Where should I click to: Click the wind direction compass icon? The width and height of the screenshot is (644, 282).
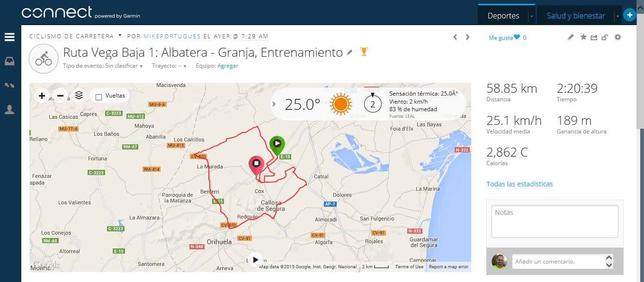pos(373,104)
